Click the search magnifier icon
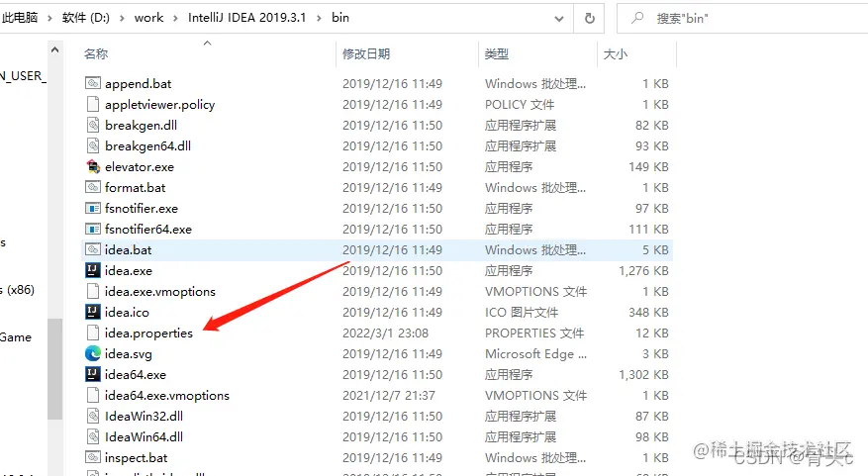 pyautogui.click(x=637, y=18)
